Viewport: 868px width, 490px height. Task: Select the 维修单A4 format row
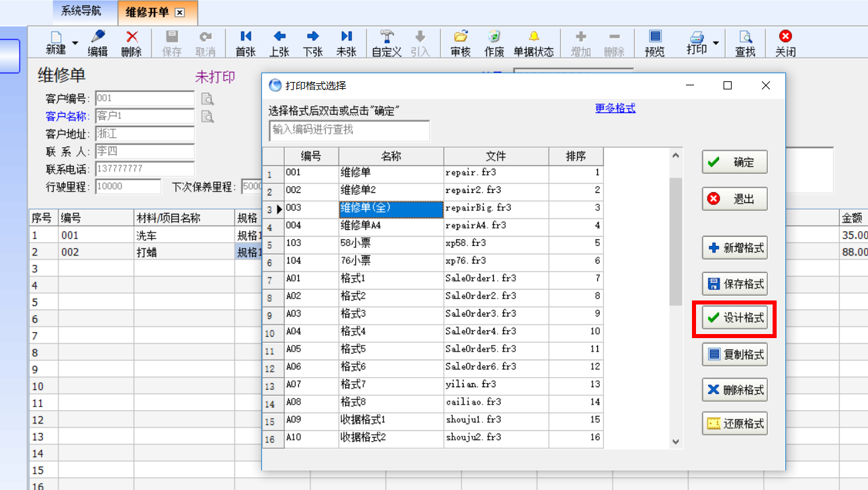point(433,226)
